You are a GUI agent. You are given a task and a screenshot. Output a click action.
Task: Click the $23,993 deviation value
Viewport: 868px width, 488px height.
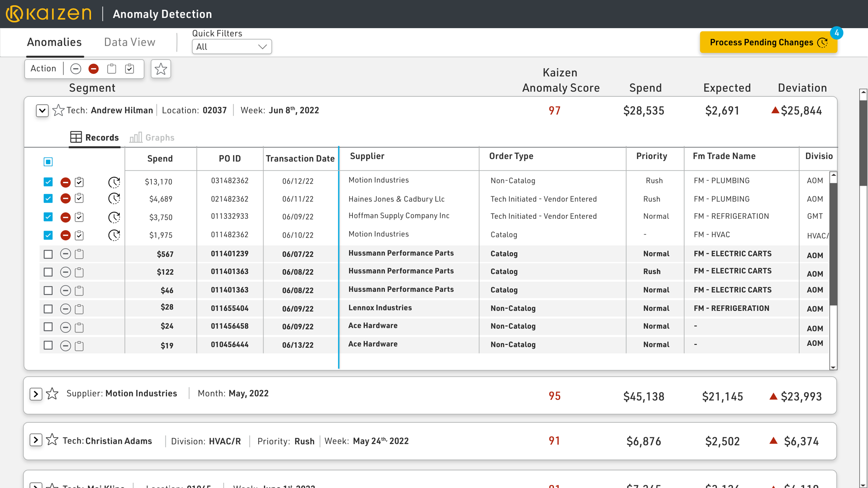[801, 396]
